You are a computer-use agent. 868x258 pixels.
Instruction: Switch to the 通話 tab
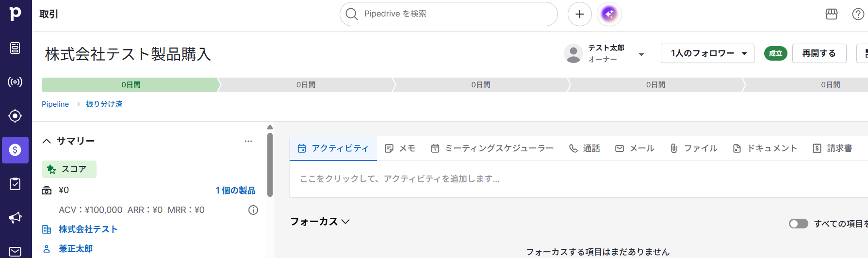[585, 148]
